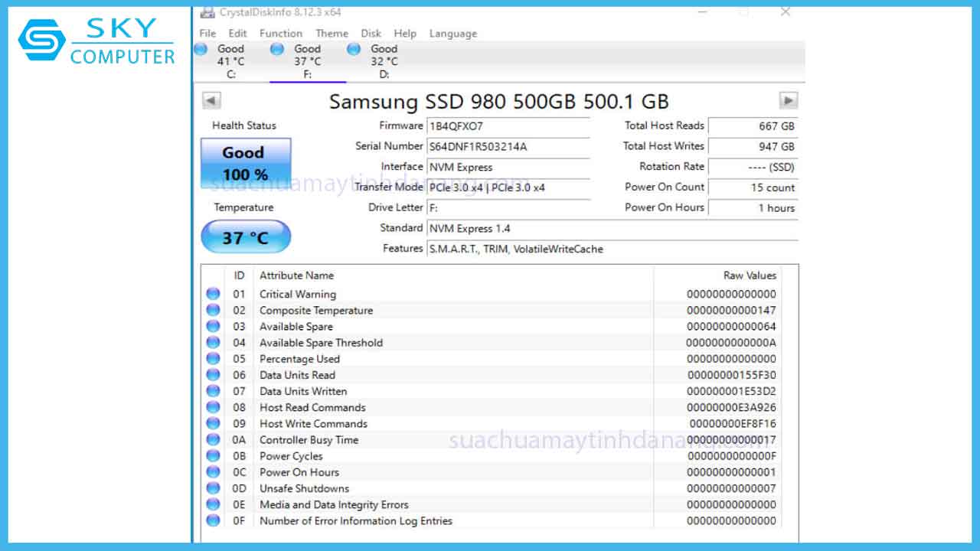Image resolution: width=980 pixels, height=551 pixels.
Task: Click blue orb above drive C: temperature
Action: [x=201, y=49]
